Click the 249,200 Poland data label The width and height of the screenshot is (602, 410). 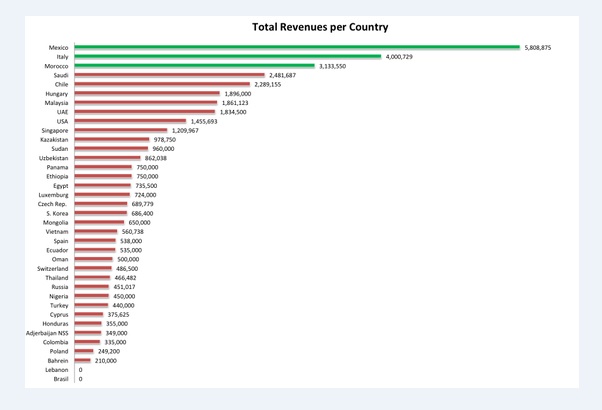(x=108, y=351)
